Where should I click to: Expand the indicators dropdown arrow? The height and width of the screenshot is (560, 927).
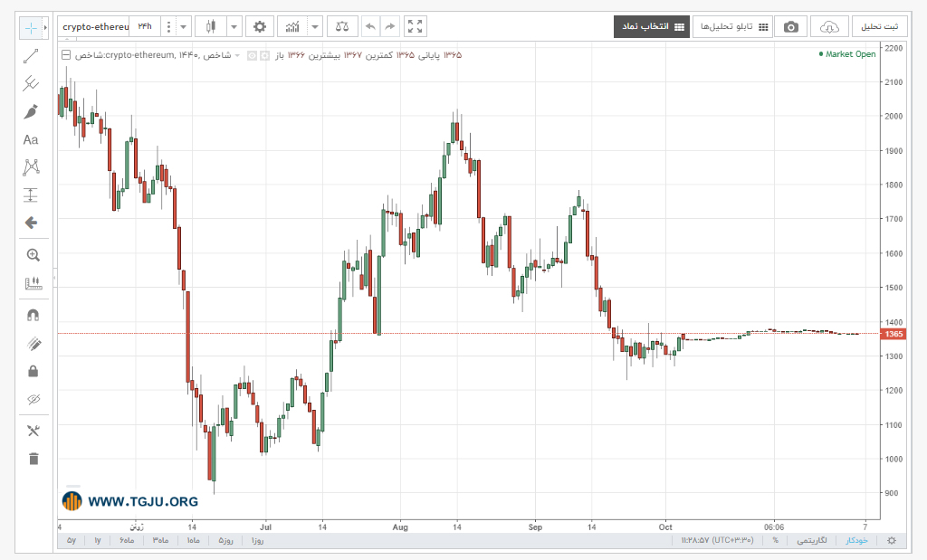[315, 26]
